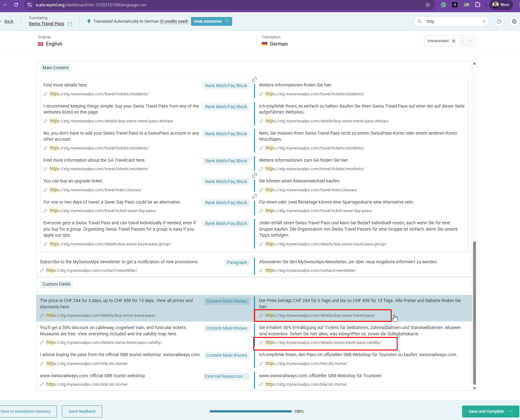
Task: Click scrollbar up arrow of translation list
Action: pos(474,64)
